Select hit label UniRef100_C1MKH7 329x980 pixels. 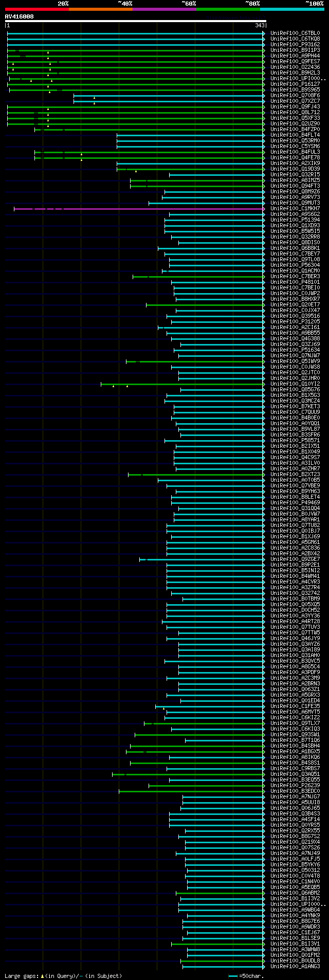[295, 209]
